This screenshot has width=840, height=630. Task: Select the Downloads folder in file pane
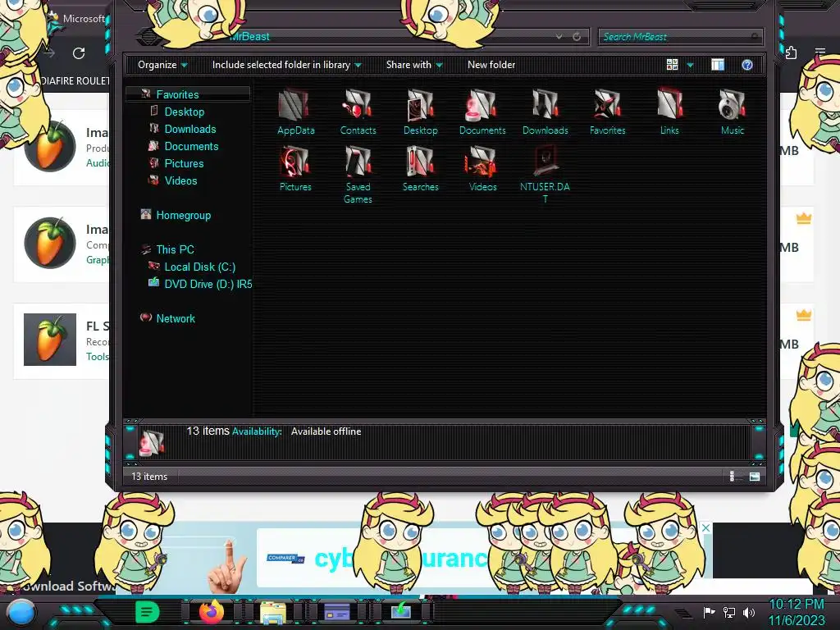pos(545,104)
